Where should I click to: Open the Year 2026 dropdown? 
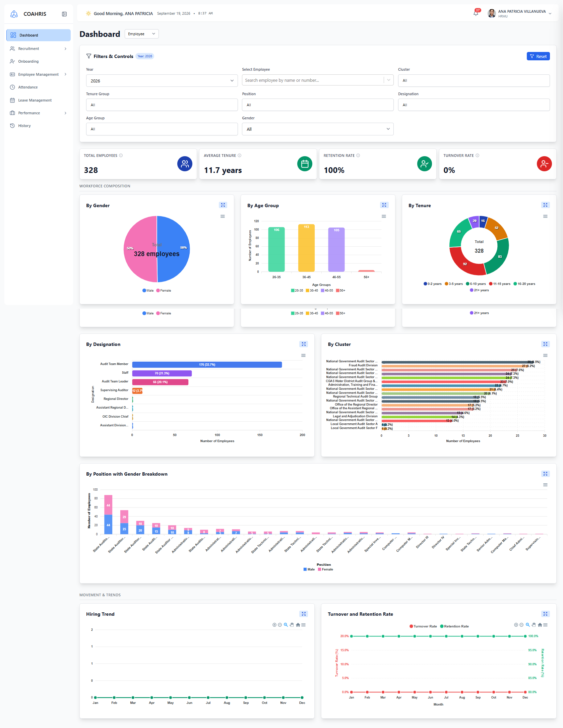pyautogui.click(x=162, y=81)
